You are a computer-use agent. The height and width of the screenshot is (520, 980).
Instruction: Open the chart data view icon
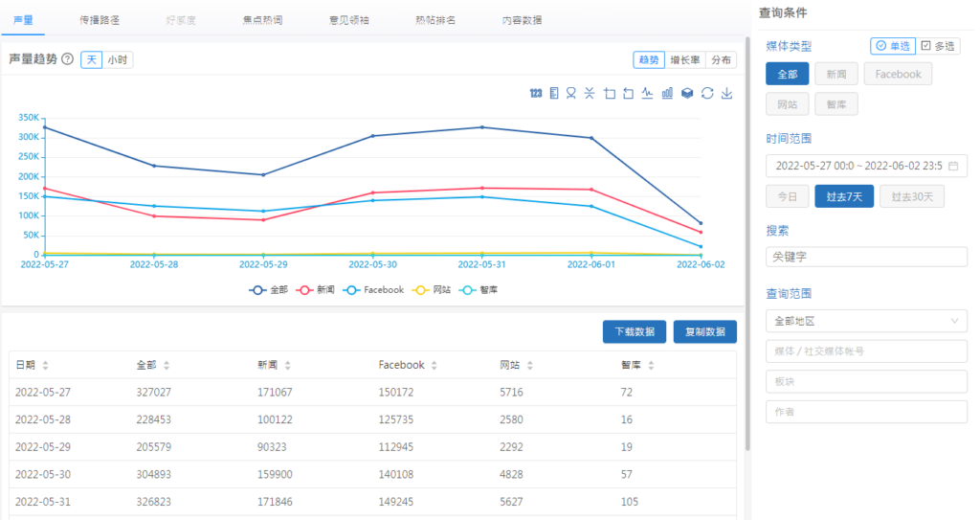(553, 93)
